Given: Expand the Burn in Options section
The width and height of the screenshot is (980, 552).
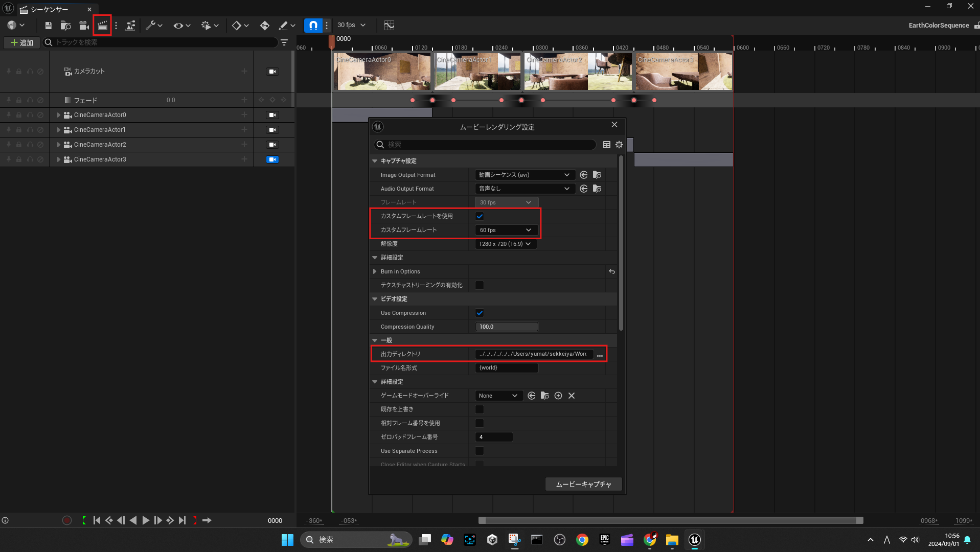Looking at the screenshot, I should tap(375, 271).
